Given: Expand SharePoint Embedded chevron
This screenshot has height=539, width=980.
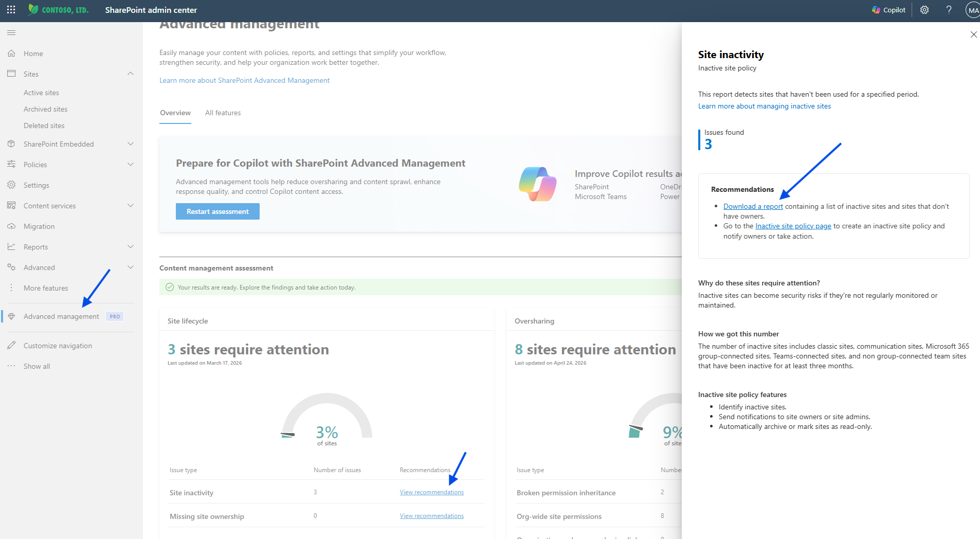Looking at the screenshot, I should pos(131,144).
